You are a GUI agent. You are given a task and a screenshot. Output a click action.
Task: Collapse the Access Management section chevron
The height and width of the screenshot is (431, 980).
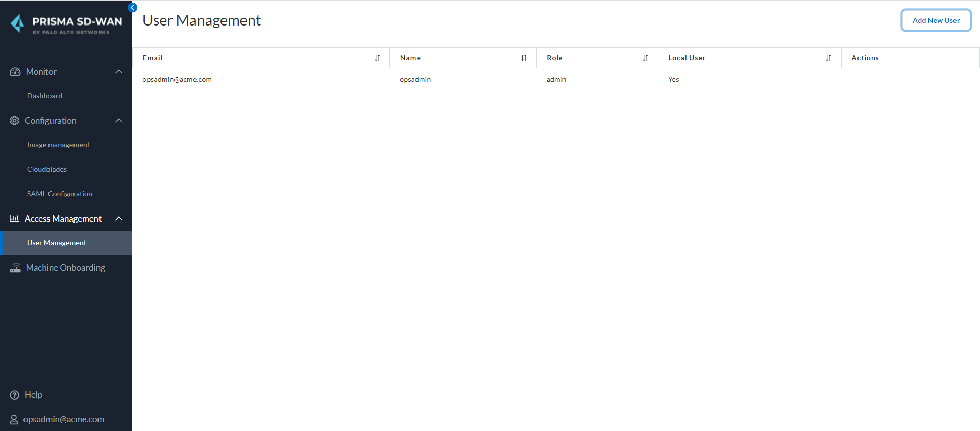pyautogui.click(x=119, y=219)
